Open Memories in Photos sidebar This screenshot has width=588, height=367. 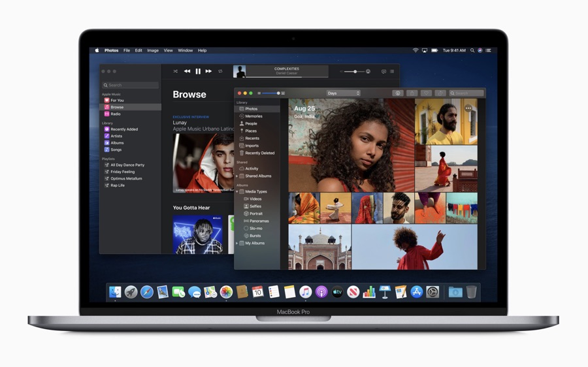[257, 116]
